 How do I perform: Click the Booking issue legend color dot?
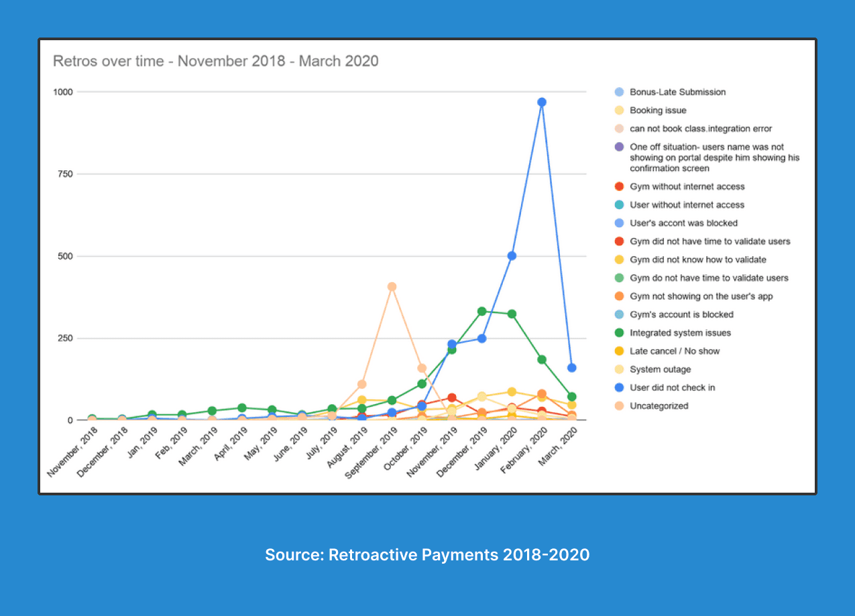pyautogui.click(x=619, y=110)
